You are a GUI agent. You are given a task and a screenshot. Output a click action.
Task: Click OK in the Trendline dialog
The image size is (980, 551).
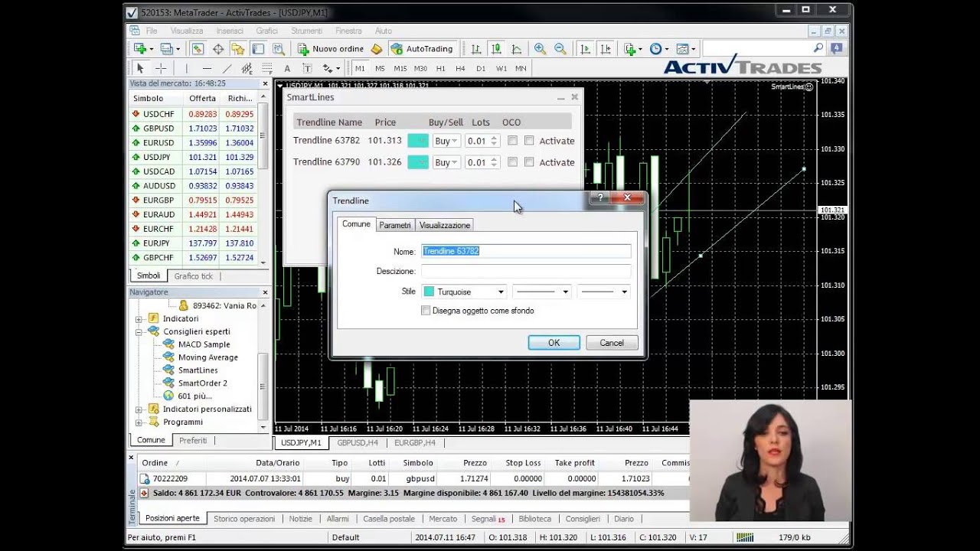click(554, 343)
